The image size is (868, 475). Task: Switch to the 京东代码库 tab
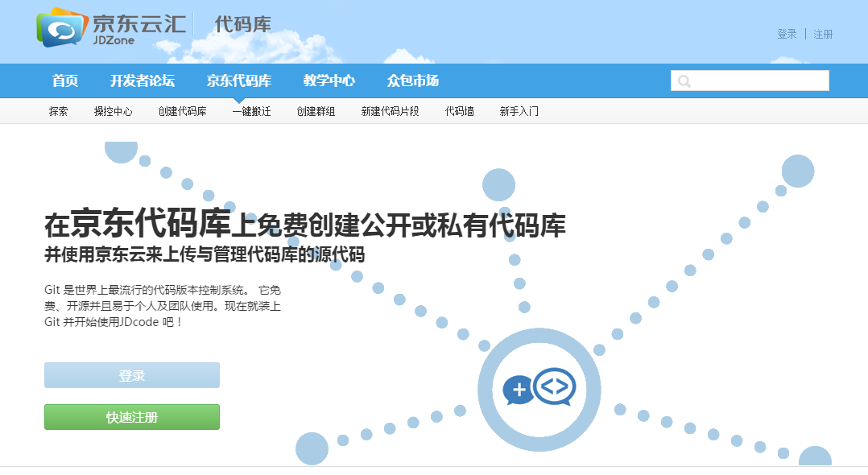(x=239, y=81)
